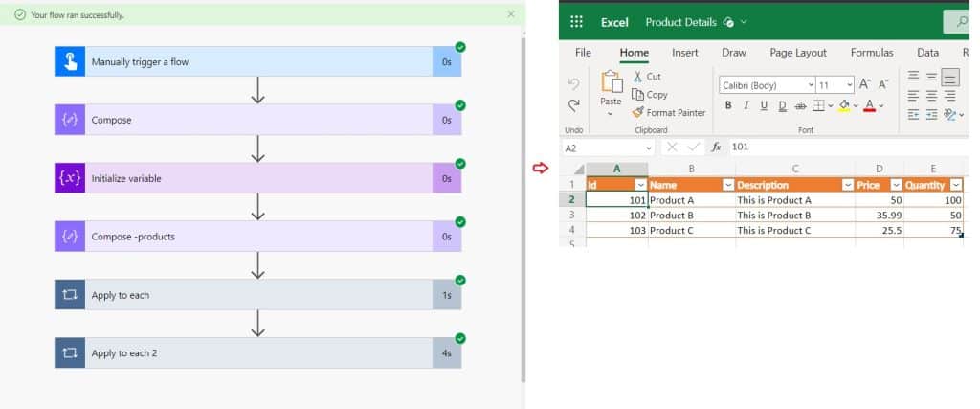The width and height of the screenshot is (980, 409).
Task: Click the fx insert function icon
Action: tap(716, 147)
